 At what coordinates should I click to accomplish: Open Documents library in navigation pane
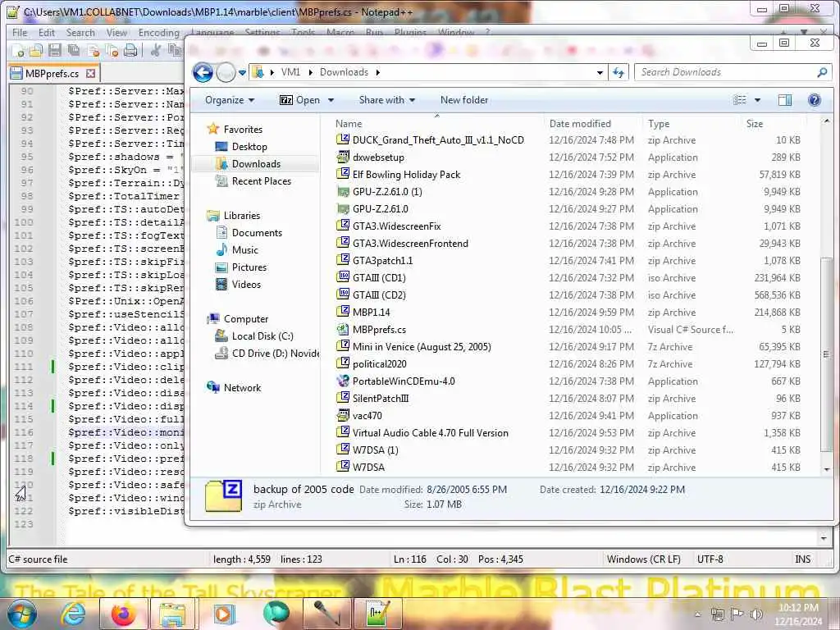(257, 232)
